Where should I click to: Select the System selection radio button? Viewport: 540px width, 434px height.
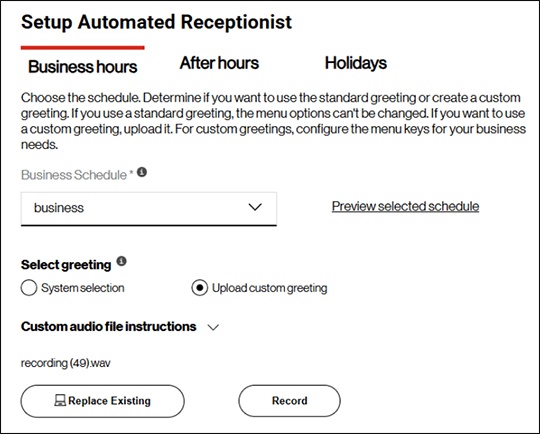[x=29, y=288]
